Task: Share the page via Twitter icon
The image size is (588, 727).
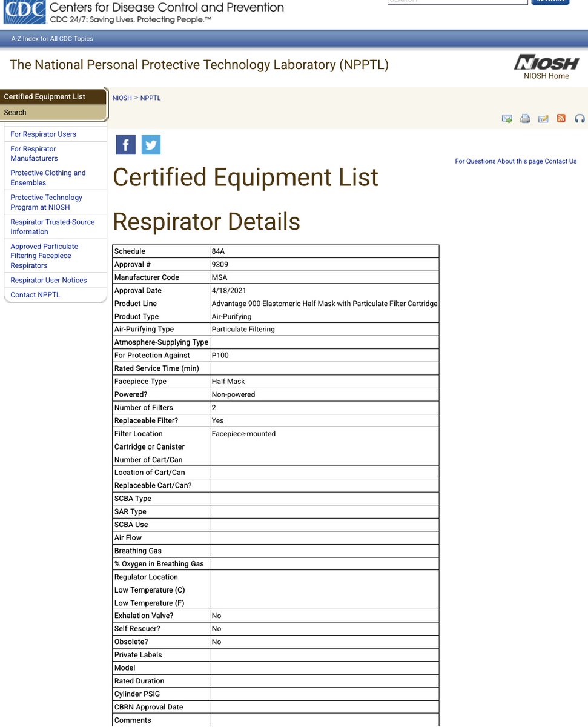Action: click(x=151, y=145)
